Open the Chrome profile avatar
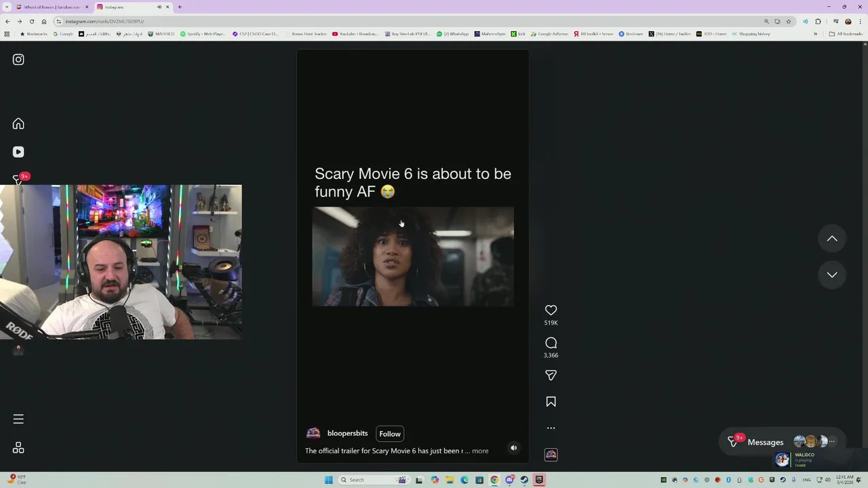The height and width of the screenshot is (488, 868). pyautogui.click(x=848, y=21)
